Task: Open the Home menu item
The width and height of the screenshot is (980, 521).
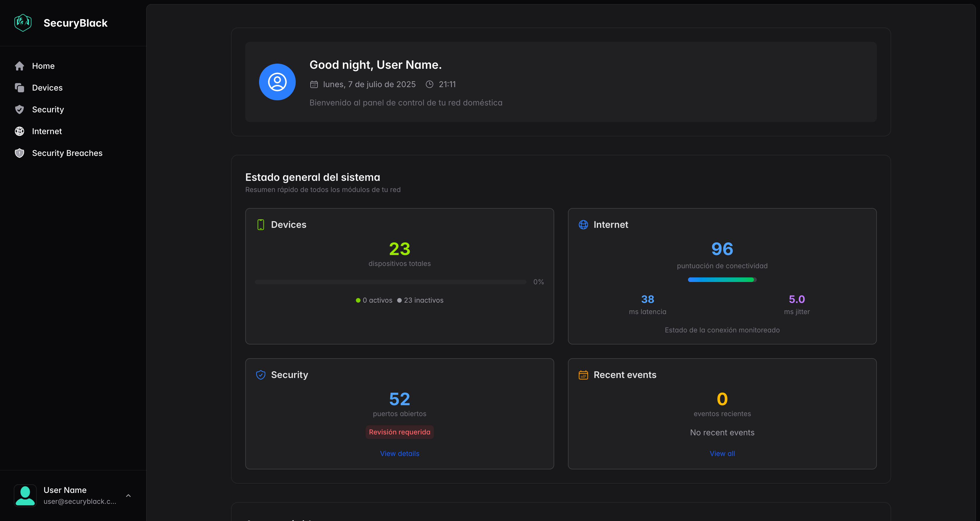Action: [x=73, y=66]
